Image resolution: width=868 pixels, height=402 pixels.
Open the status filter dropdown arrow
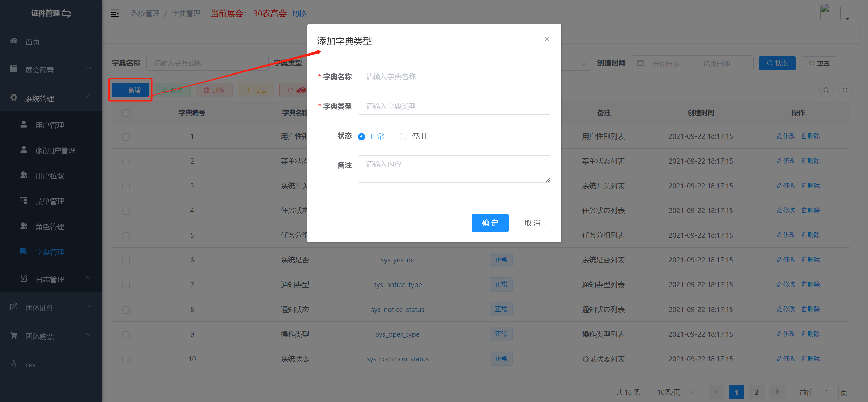point(583,64)
